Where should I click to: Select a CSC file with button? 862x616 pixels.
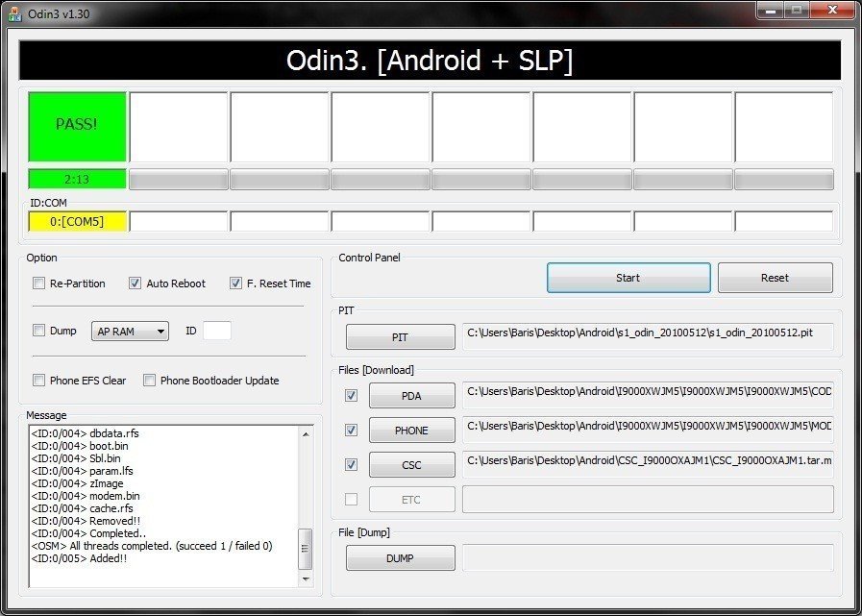411,465
